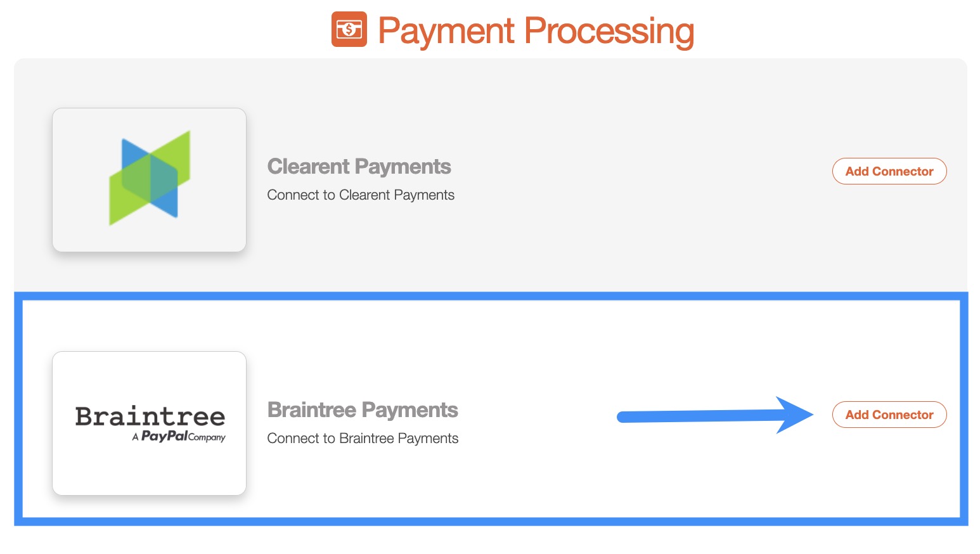Image resolution: width=980 pixels, height=554 pixels.
Task: Click the "Connect to Braintree Payments" description
Action: [x=363, y=439]
